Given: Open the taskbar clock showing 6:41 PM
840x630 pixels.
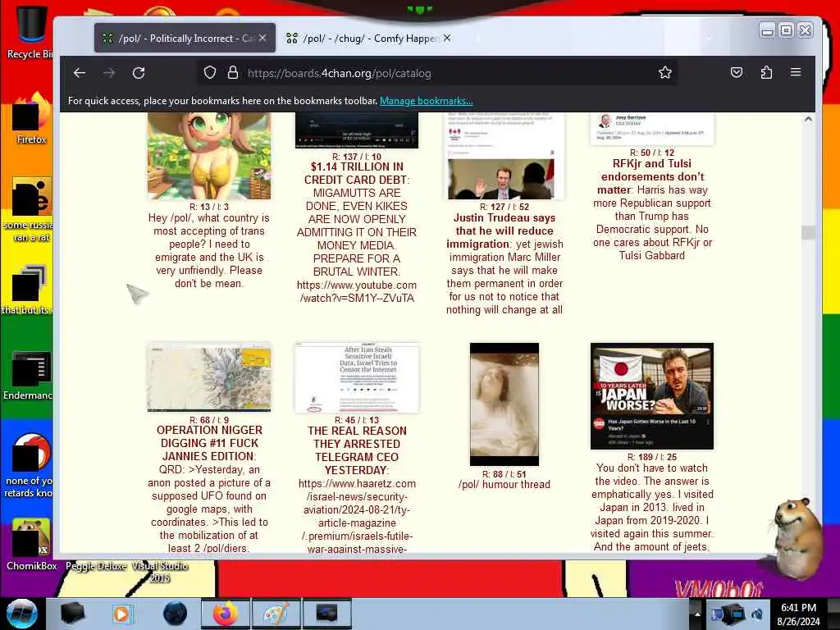Looking at the screenshot, I should click(x=798, y=614).
